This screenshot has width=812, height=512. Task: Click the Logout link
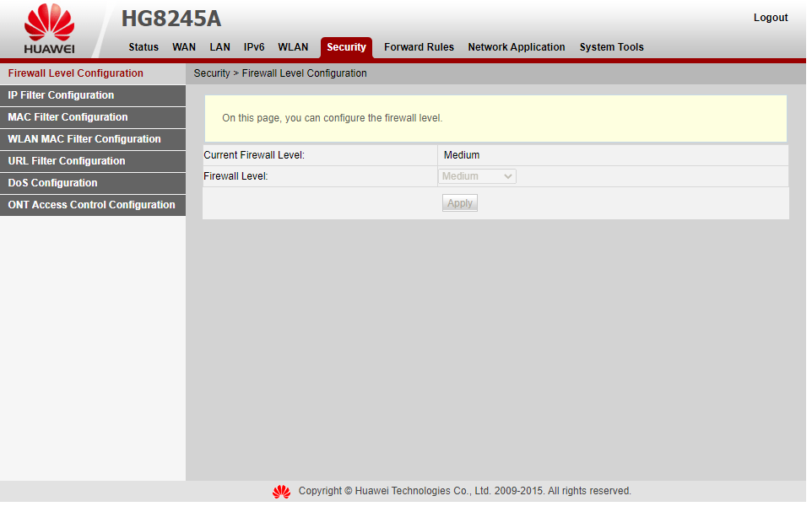click(x=771, y=18)
